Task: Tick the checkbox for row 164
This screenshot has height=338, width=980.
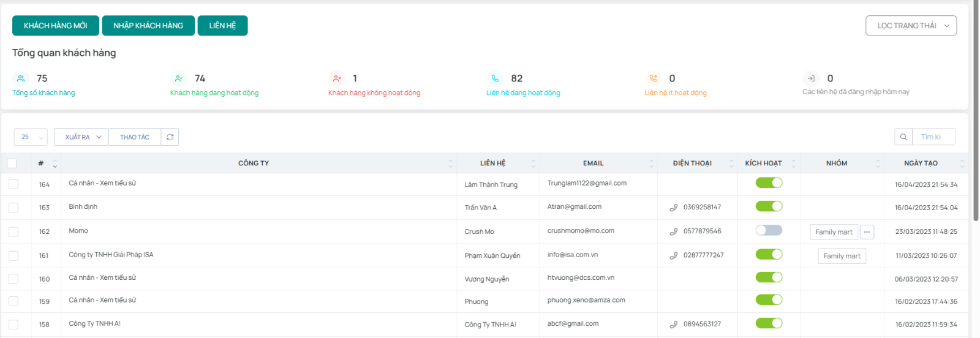Action: 13,184
